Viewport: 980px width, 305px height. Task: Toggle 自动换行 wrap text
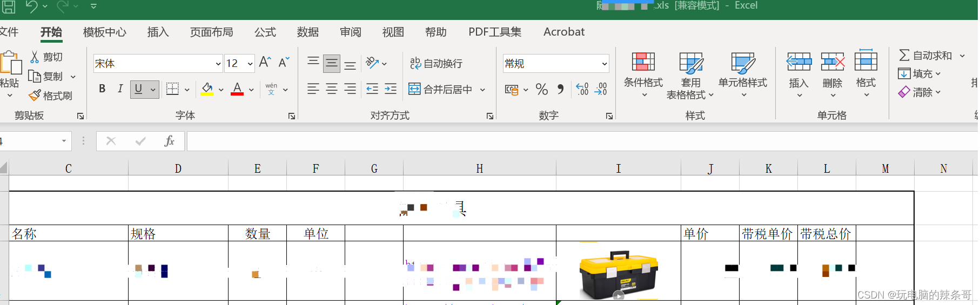pyautogui.click(x=436, y=63)
